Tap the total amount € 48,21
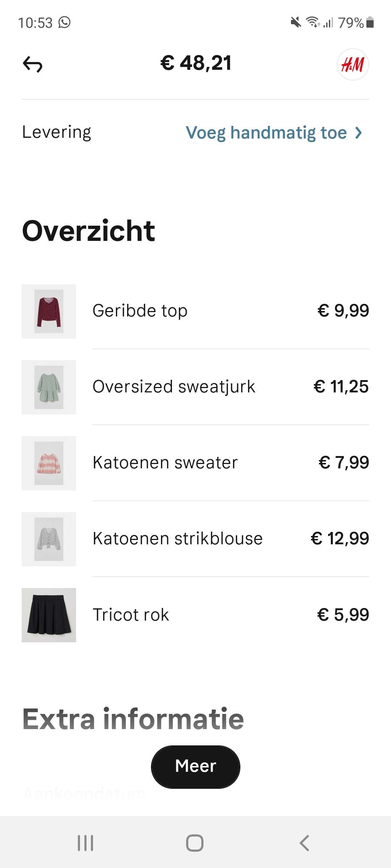This screenshot has width=391, height=868. pos(195,63)
